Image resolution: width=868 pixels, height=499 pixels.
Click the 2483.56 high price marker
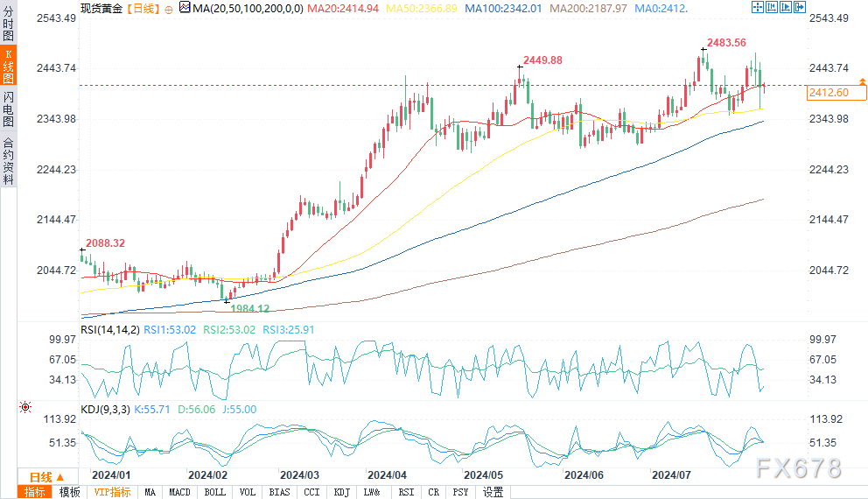726,42
